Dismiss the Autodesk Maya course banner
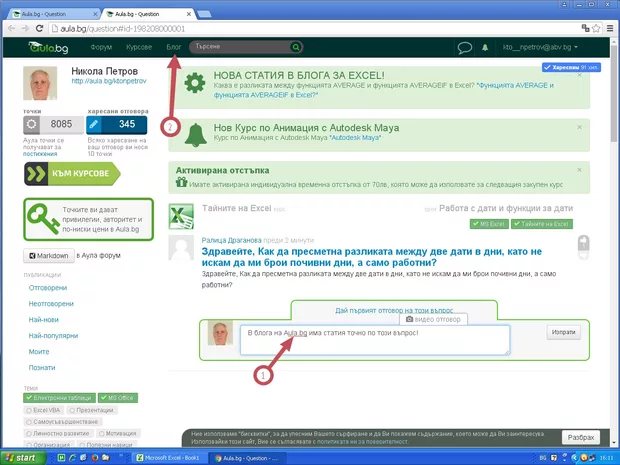The height and width of the screenshot is (465, 620). coord(579,127)
